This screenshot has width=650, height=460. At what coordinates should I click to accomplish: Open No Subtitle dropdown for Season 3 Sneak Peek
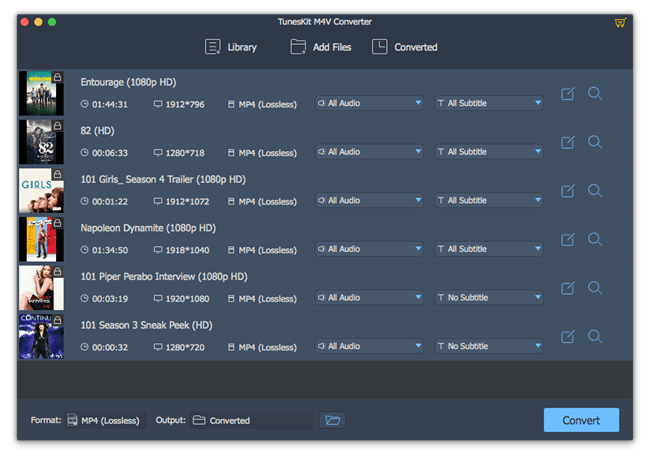click(489, 346)
